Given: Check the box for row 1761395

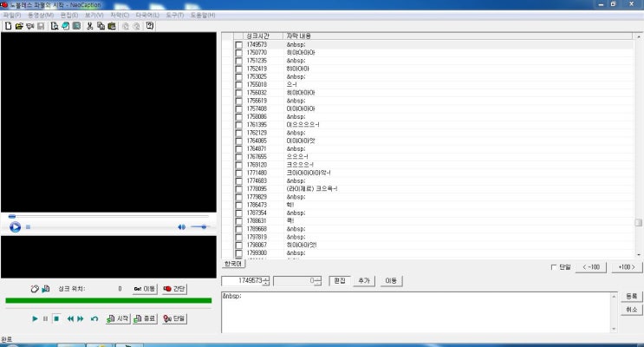Looking at the screenshot, I should (x=238, y=125).
